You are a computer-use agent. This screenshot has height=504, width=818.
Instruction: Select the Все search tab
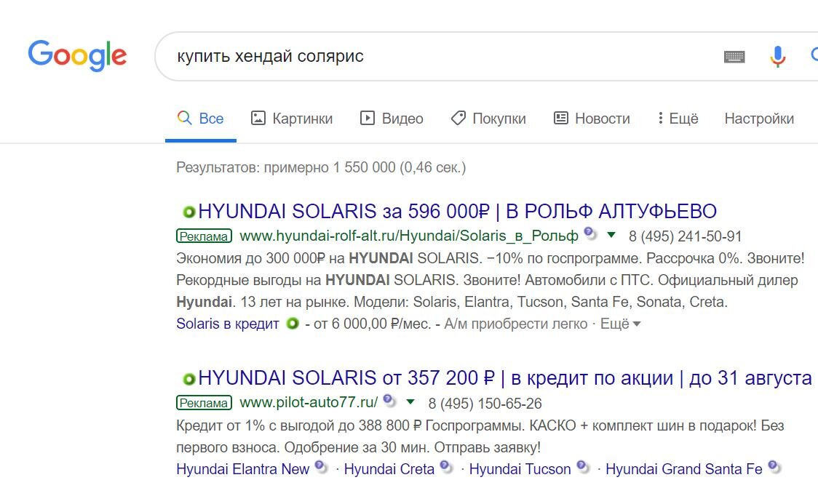click(x=201, y=119)
